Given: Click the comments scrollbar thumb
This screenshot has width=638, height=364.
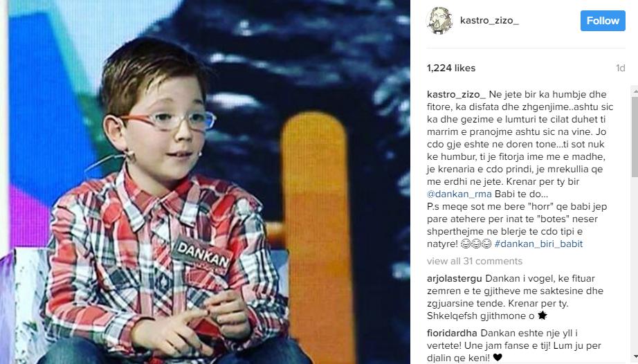Looking at the screenshot, I should (x=635, y=136).
